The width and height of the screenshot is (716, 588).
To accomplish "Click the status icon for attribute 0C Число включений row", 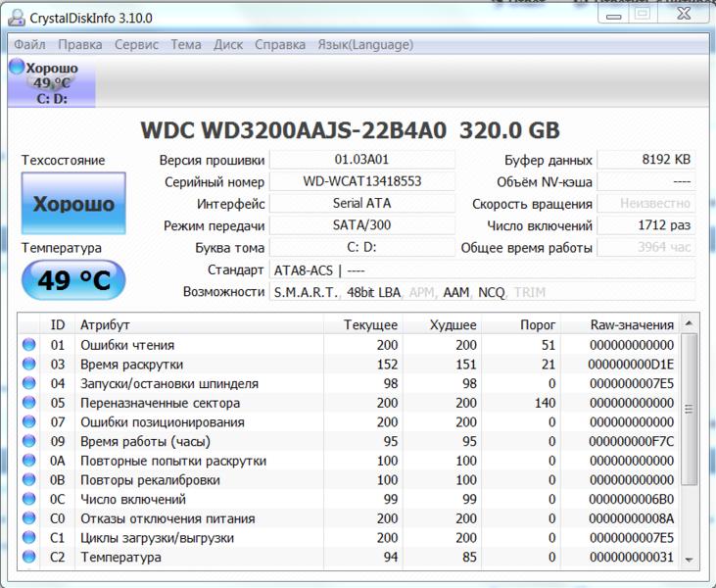I will 28,499.
